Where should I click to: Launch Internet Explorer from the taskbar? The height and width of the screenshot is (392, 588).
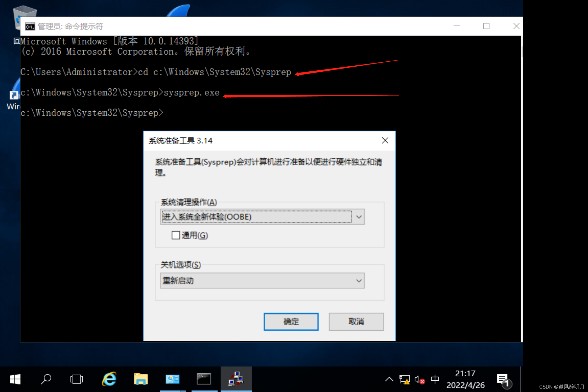(x=109, y=379)
